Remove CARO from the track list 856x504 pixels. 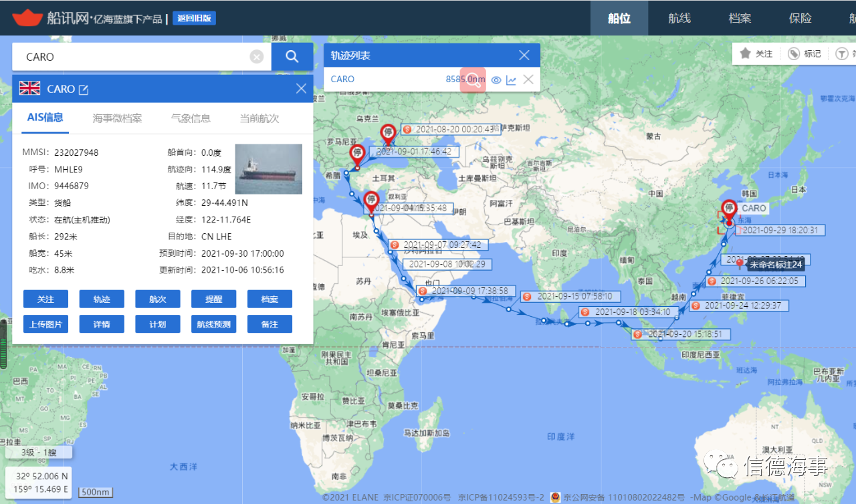(528, 80)
